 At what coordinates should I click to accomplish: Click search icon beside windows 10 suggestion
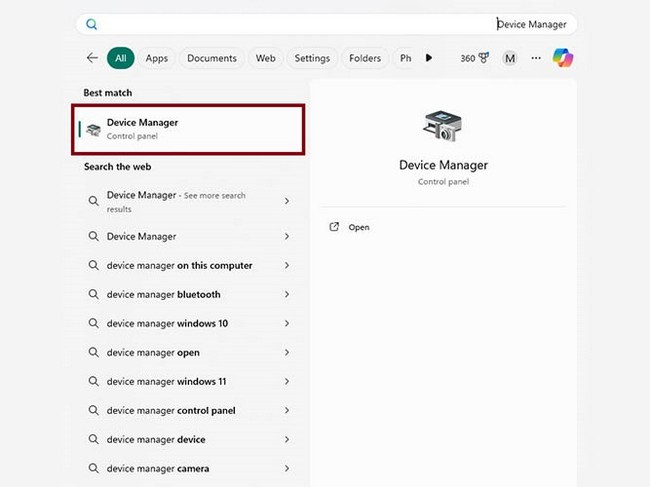(94, 323)
